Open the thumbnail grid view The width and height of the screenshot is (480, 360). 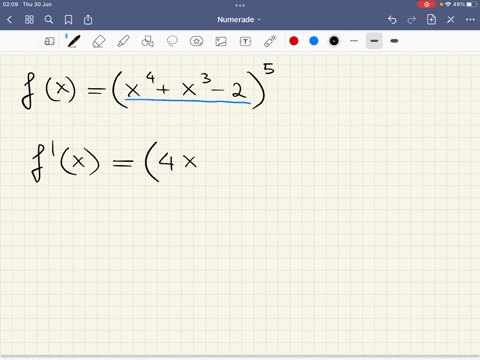[29, 20]
